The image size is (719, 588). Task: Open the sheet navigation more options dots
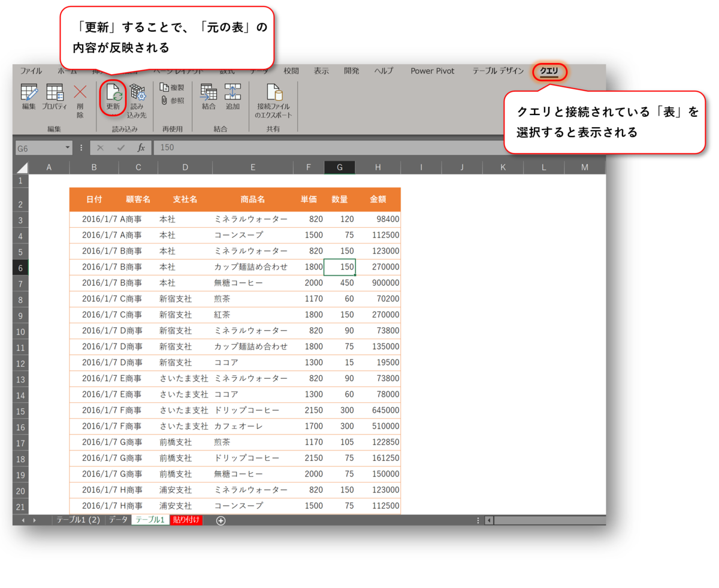click(478, 521)
